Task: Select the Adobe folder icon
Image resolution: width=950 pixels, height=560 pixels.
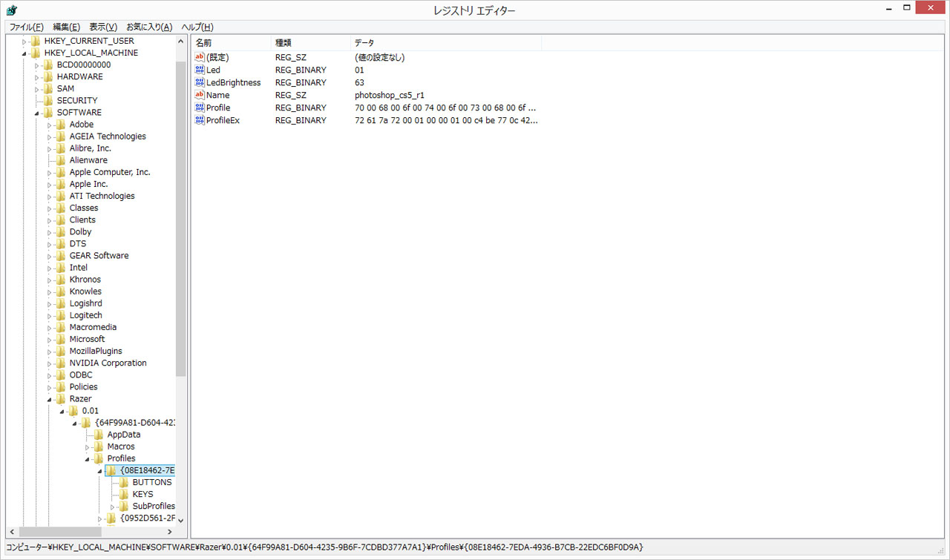Action: (x=61, y=125)
